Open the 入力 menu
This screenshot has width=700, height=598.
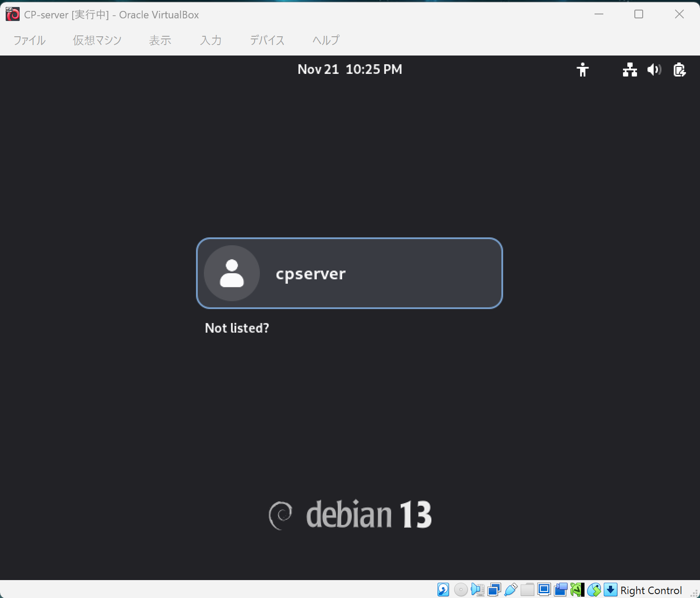coord(211,40)
